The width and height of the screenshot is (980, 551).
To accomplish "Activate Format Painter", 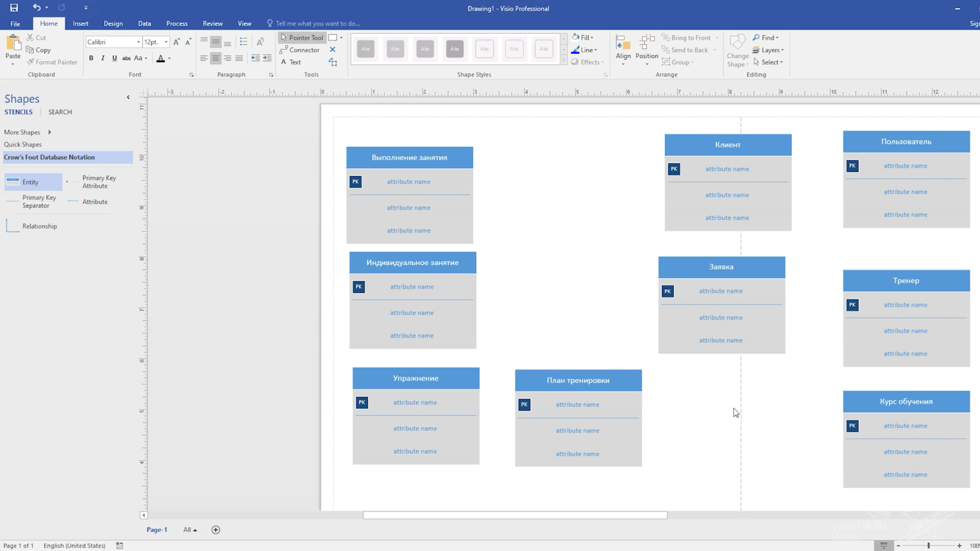I will (x=52, y=62).
